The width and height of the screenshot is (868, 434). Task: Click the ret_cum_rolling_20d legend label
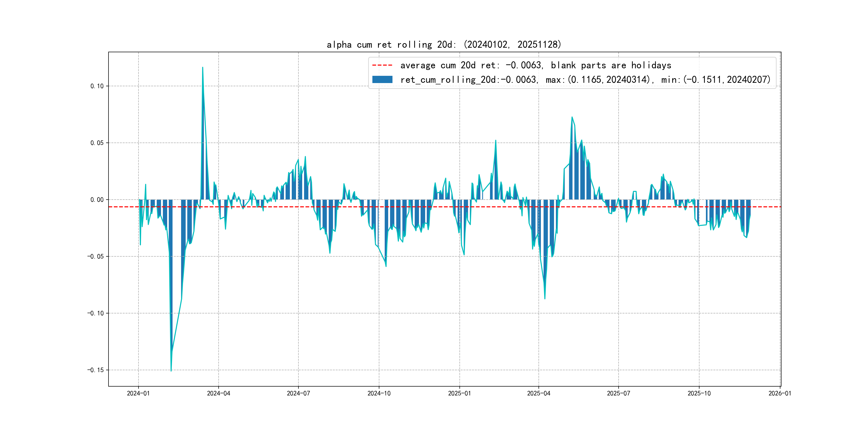pyautogui.click(x=585, y=80)
